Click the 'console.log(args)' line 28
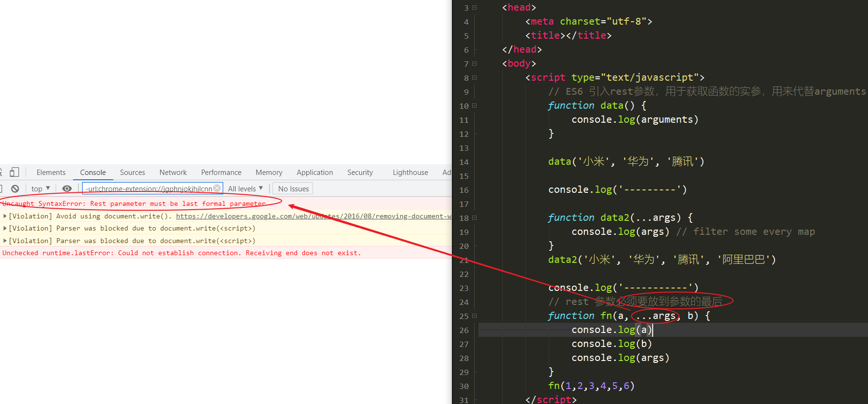Screen dimensions: 868x404 621,358
